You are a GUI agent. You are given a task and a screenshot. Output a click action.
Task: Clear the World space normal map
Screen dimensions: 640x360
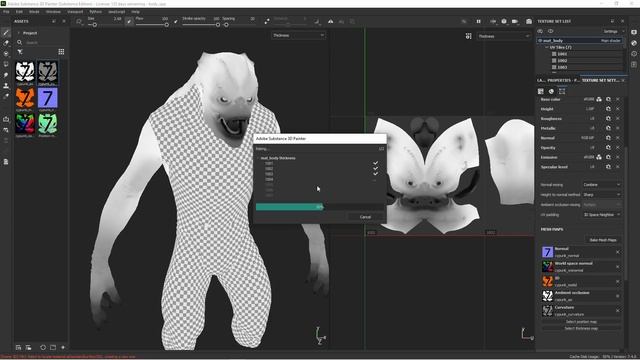[x=618, y=267]
